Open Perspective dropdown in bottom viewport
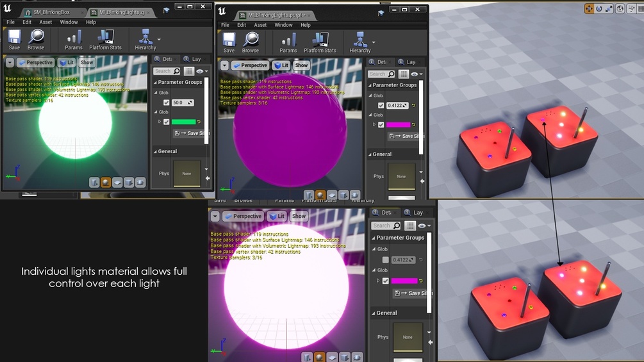Screen dimensions: 644x362 click(243, 217)
